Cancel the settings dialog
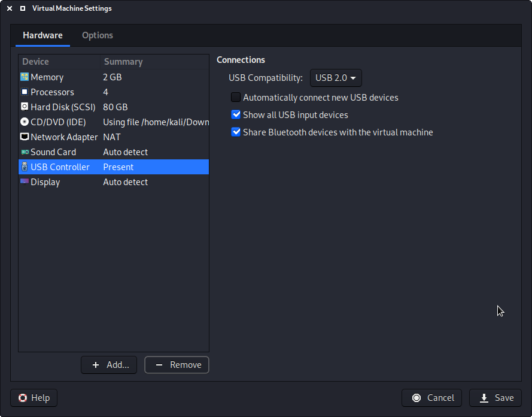 tap(432, 398)
